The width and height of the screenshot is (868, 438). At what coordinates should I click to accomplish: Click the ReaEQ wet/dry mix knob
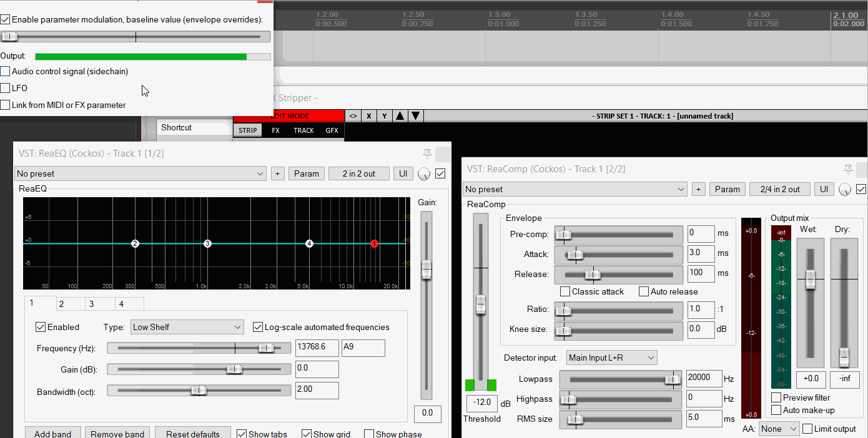[424, 174]
